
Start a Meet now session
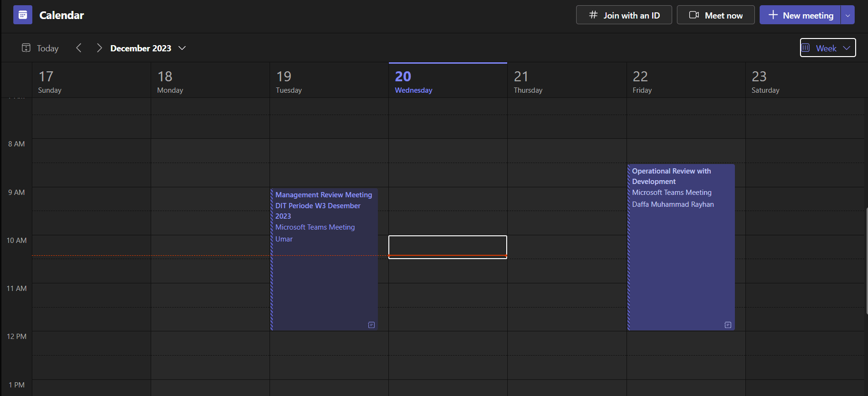pyautogui.click(x=716, y=15)
